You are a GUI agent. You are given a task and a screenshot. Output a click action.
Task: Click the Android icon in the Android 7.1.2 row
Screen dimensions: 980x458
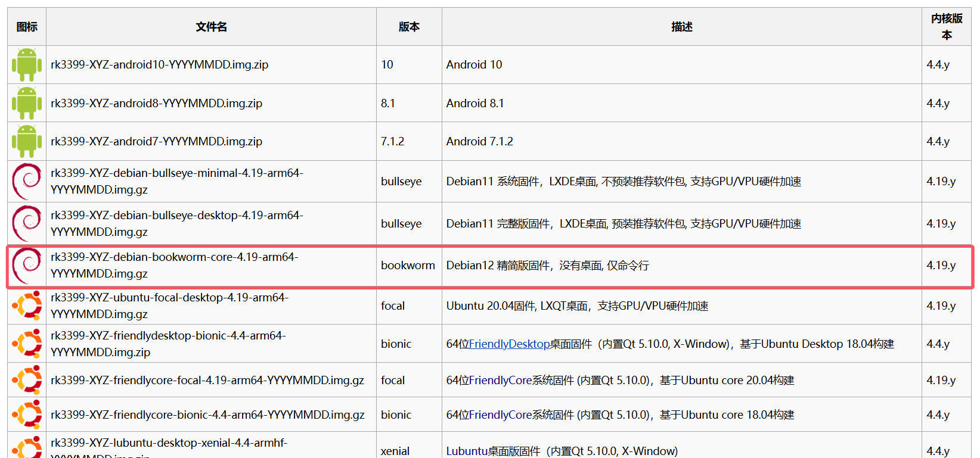coord(27,141)
